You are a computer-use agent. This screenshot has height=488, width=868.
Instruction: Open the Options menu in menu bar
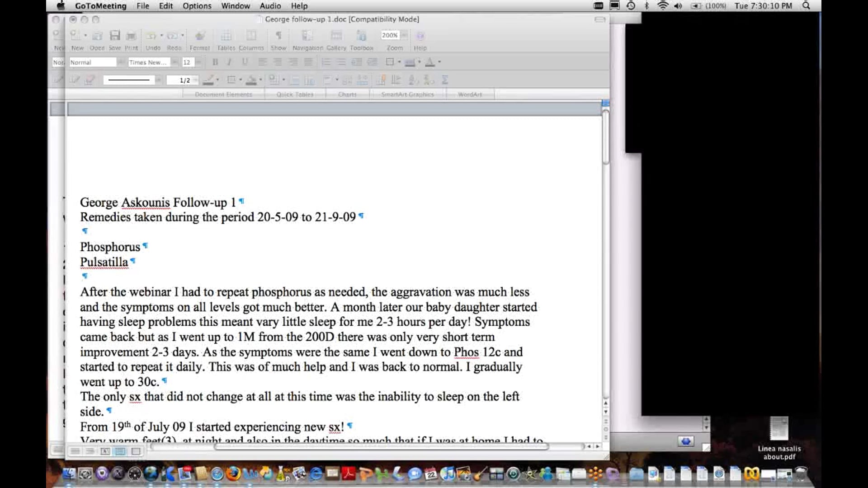[197, 6]
